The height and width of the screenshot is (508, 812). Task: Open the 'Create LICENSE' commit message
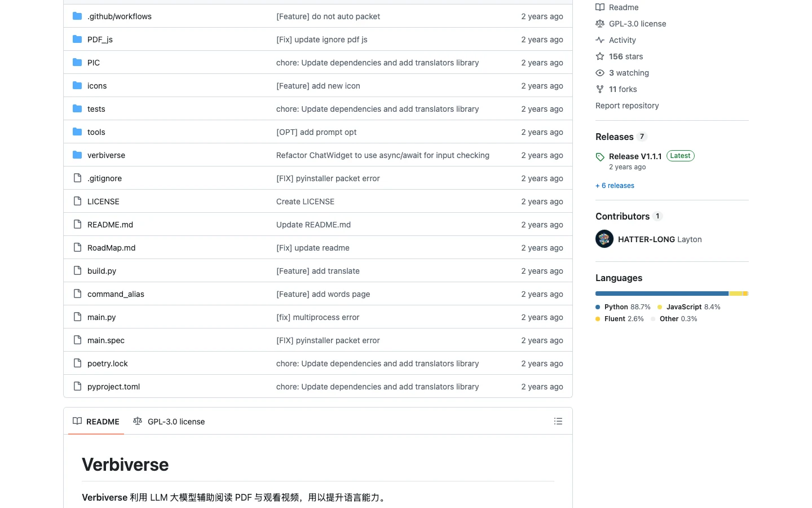tap(305, 202)
